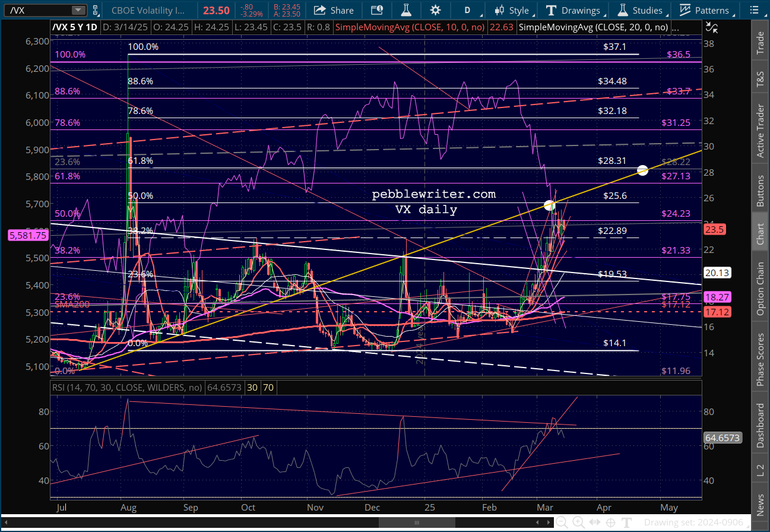The image size is (770, 532).
Task: Open the flask quick studies icon
Action: coord(406,10)
